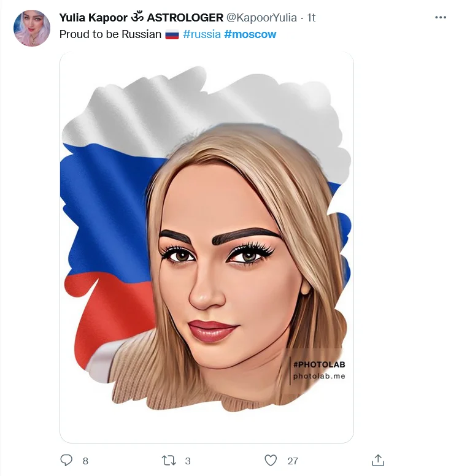The height and width of the screenshot is (476, 459).
Task: Click the like count of 27
Action: (x=293, y=461)
